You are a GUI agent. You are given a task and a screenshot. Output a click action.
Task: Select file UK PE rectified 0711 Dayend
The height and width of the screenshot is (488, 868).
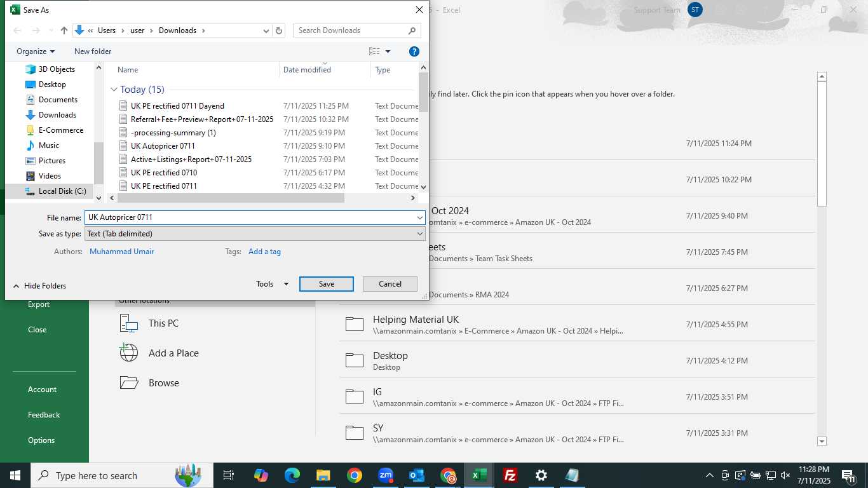177,106
